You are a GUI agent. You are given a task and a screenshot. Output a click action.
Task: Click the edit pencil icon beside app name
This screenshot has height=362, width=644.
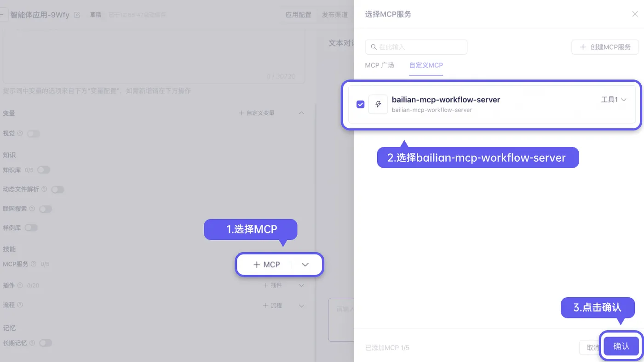coord(77,15)
